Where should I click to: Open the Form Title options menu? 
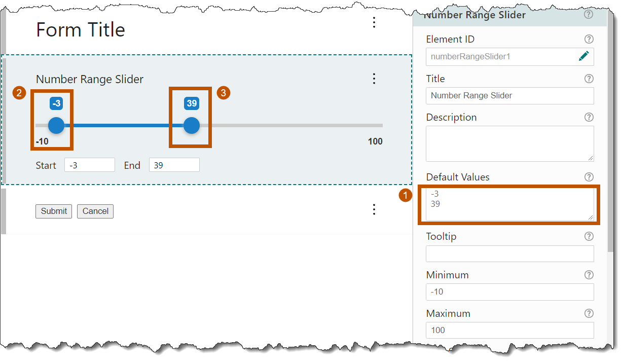coord(374,22)
